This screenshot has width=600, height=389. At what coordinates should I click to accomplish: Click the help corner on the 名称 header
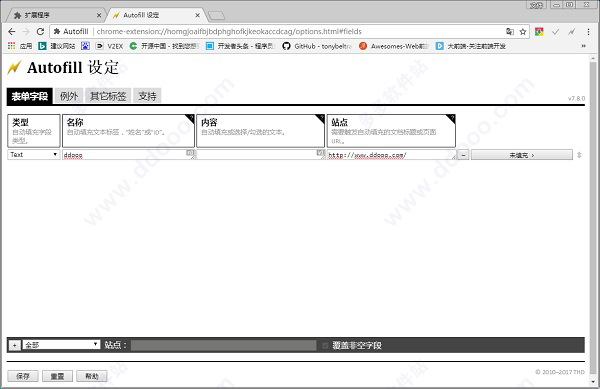pyautogui.click(x=190, y=119)
